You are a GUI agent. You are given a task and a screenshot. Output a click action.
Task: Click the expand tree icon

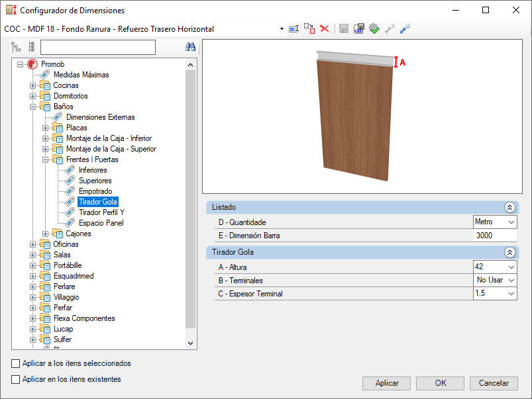16,47
